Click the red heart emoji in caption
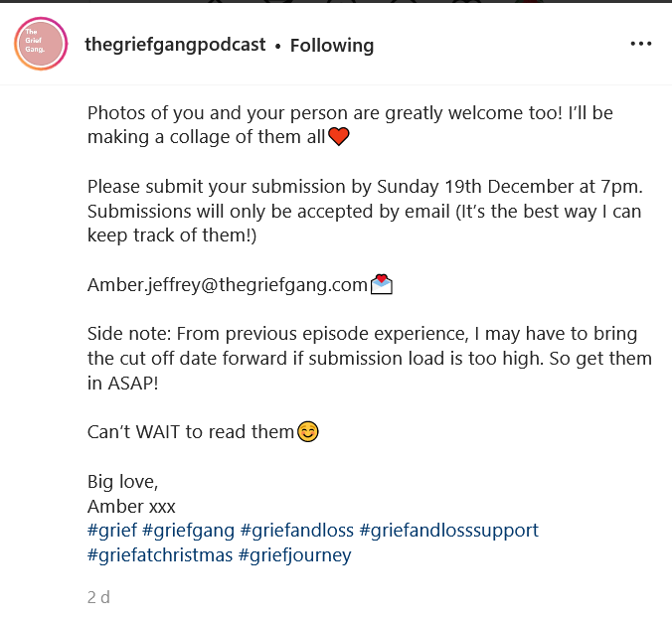672x622 pixels. point(339,137)
